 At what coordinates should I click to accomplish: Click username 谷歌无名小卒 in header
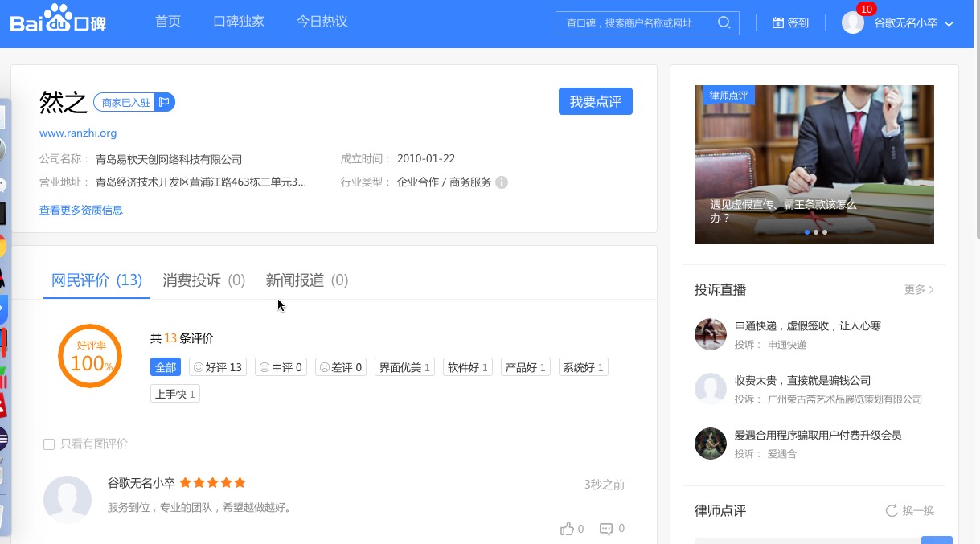tap(906, 23)
